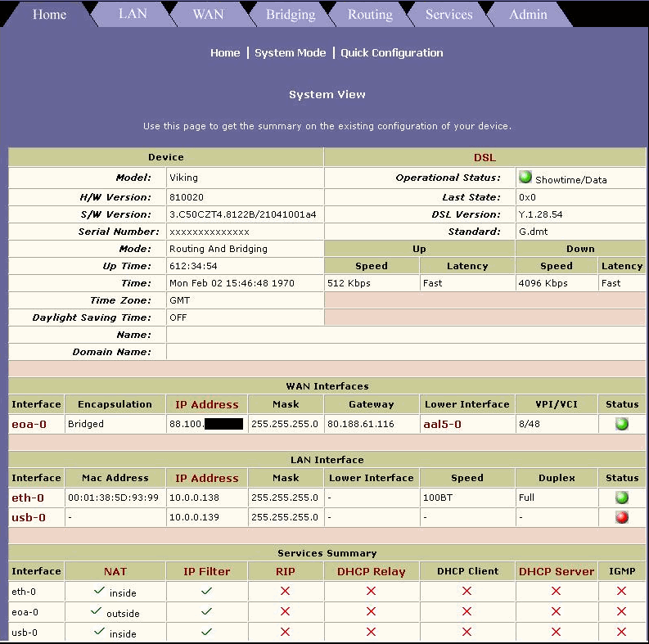Image resolution: width=649 pixels, height=644 pixels.
Task: Open the System Mode page link
Action: pyautogui.click(x=290, y=52)
